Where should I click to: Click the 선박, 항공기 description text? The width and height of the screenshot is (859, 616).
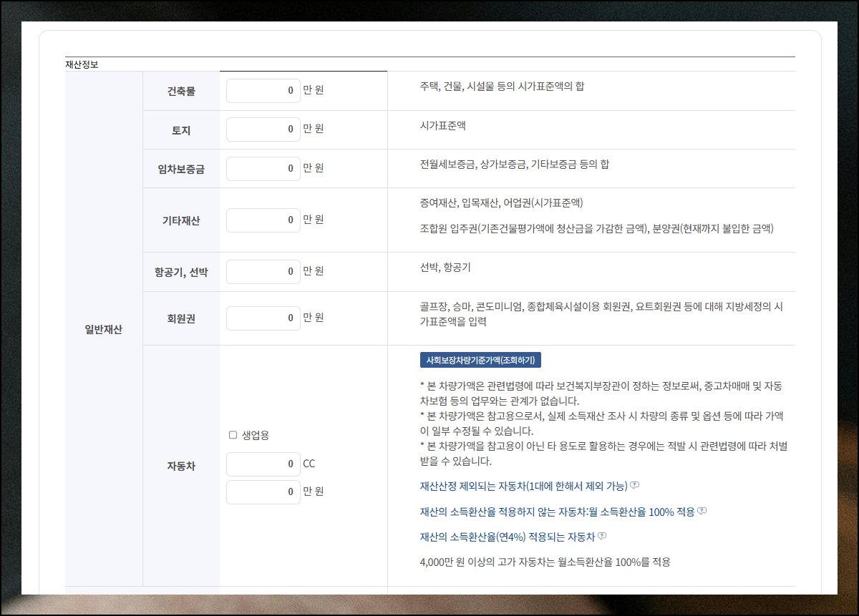coord(445,268)
